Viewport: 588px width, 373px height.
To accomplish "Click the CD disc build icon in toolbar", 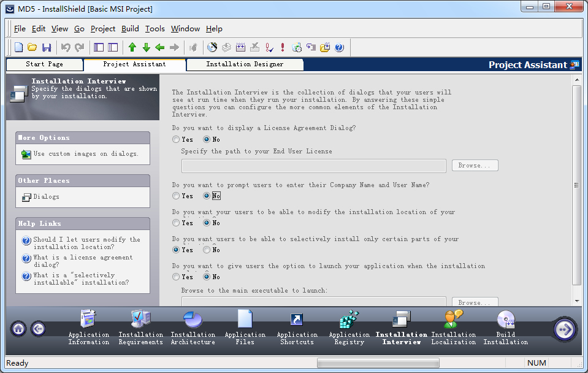I will tap(212, 47).
